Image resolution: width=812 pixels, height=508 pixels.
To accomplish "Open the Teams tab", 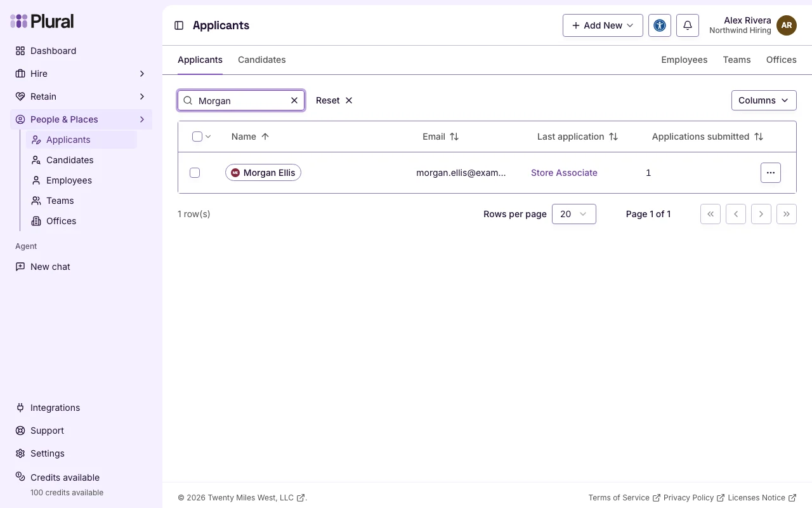I will coord(737,60).
